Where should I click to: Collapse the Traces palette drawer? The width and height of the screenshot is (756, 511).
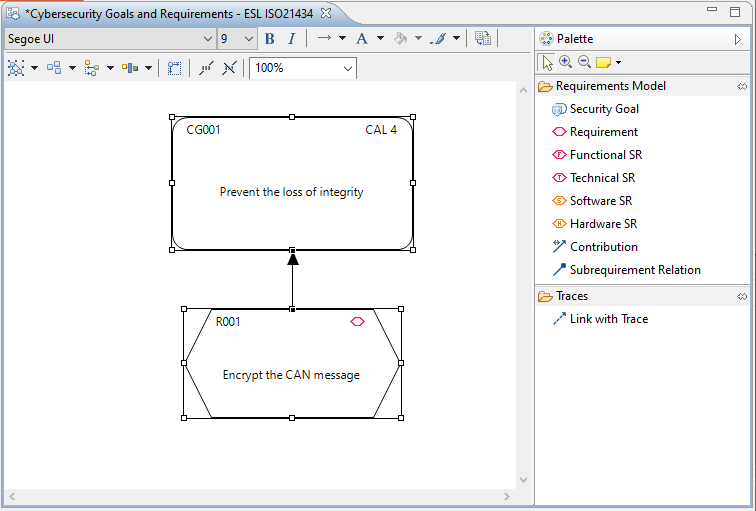[x=572, y=296]
